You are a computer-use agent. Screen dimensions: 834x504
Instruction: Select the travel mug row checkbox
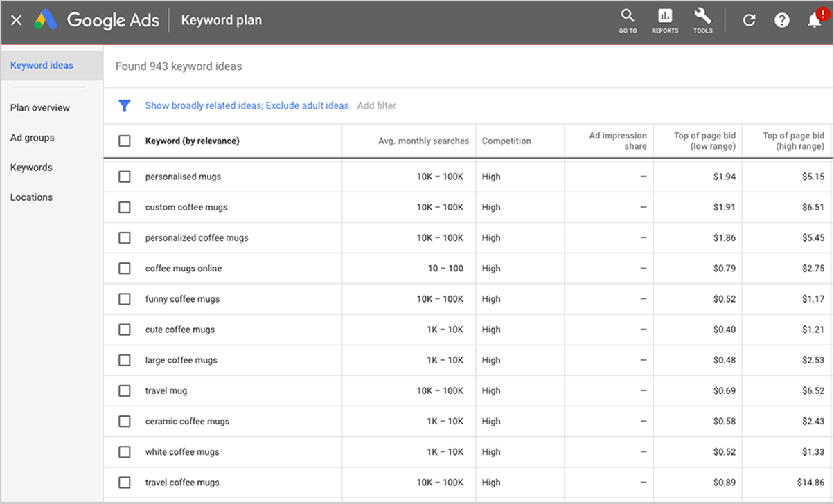pyautogui.click(x=125, y=390)
